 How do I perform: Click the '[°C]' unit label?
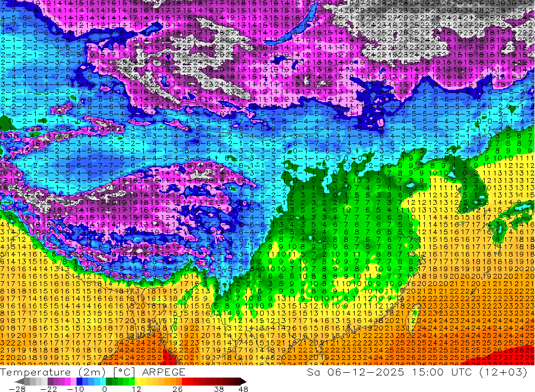[124, 372]
